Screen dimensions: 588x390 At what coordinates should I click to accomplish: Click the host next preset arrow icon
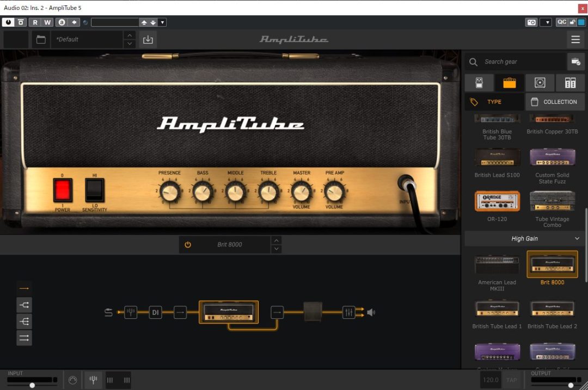point(153,22)
